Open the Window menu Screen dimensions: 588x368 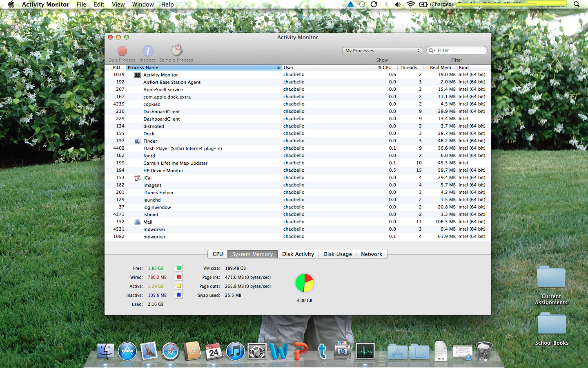pos(143,4)
